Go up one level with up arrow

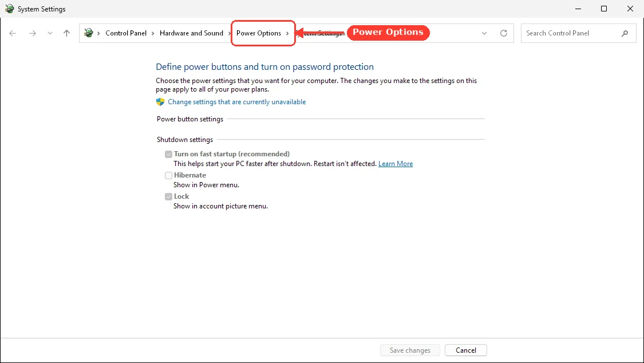coord(66,33)
